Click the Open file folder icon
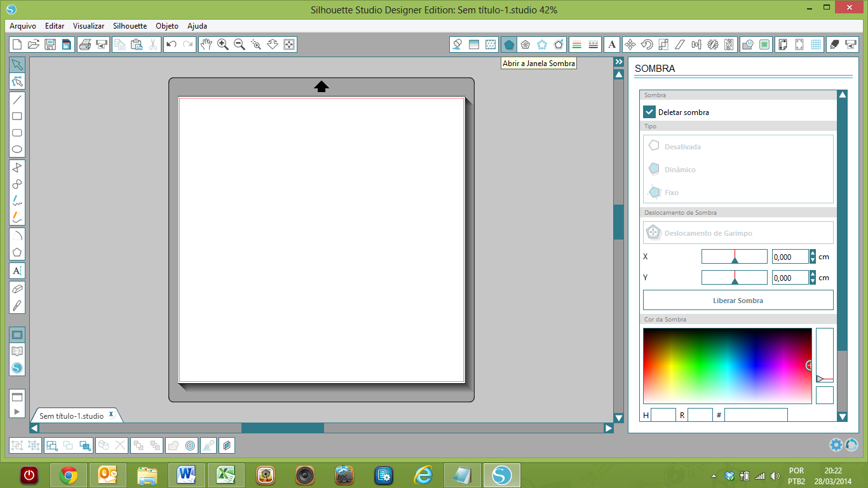The height and width of the screenshot is (488, 868). point(34,44)
